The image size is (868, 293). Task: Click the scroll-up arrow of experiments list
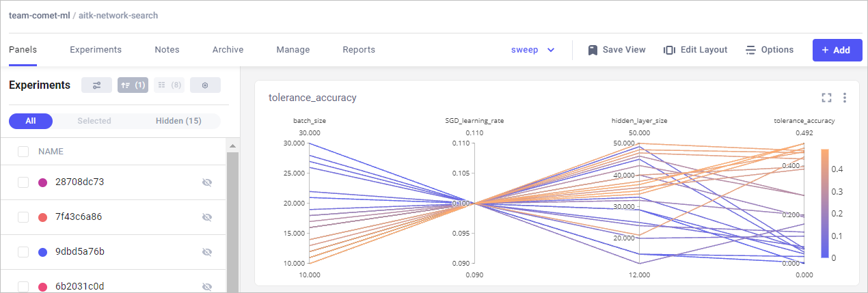(232, 146)
